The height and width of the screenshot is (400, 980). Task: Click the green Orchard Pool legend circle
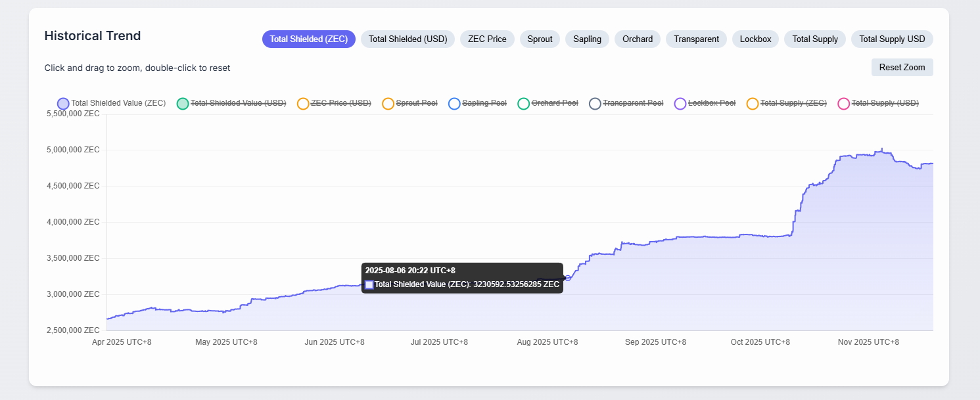pos(523,103)
